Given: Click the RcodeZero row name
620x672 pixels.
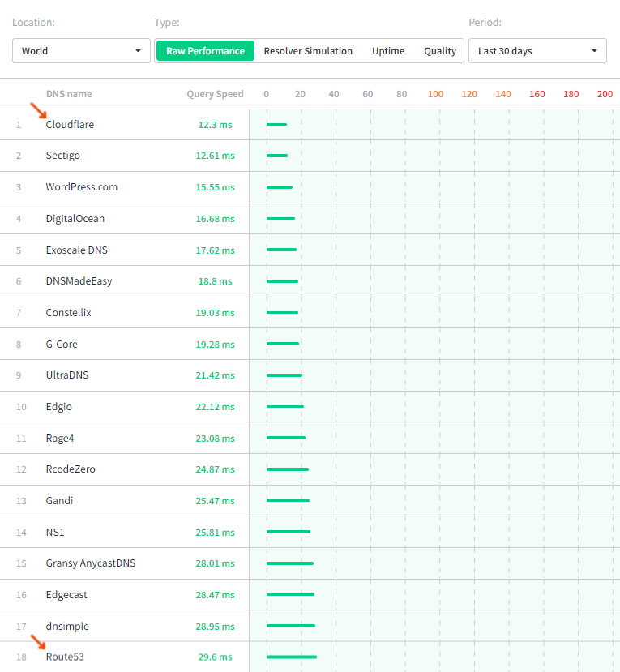Looking at the screenshot, I should (71, 469).
